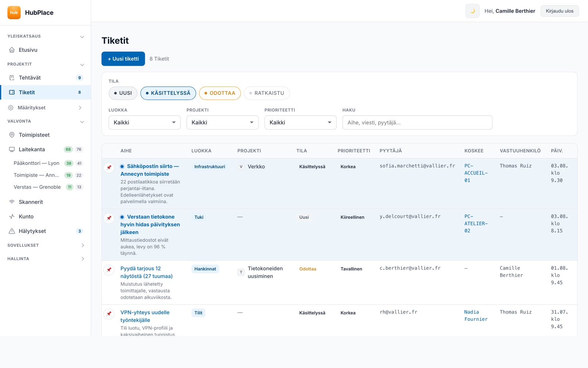The image size is (588, 368).
Task: Click the Kunto pulse icon
Action: (12, 216)
